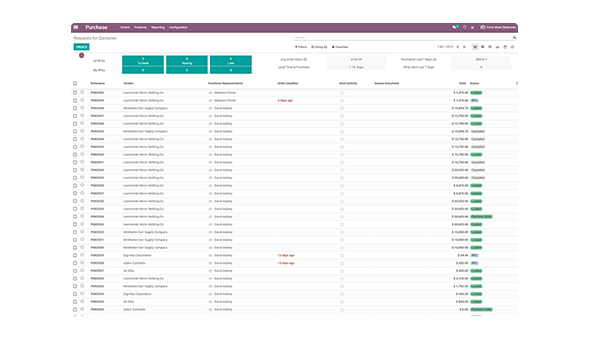Viewport: 590px width, 360px height.
Task: Check the box for row P00222
Action: pyautogui.click(x=75, y=310)
